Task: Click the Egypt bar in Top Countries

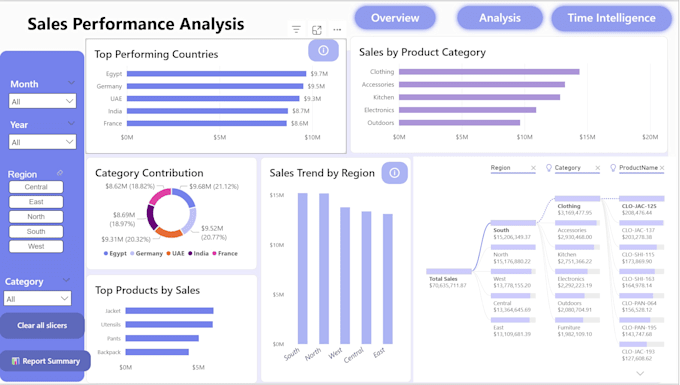Action: pyautogui.click(x=216, y=74)
